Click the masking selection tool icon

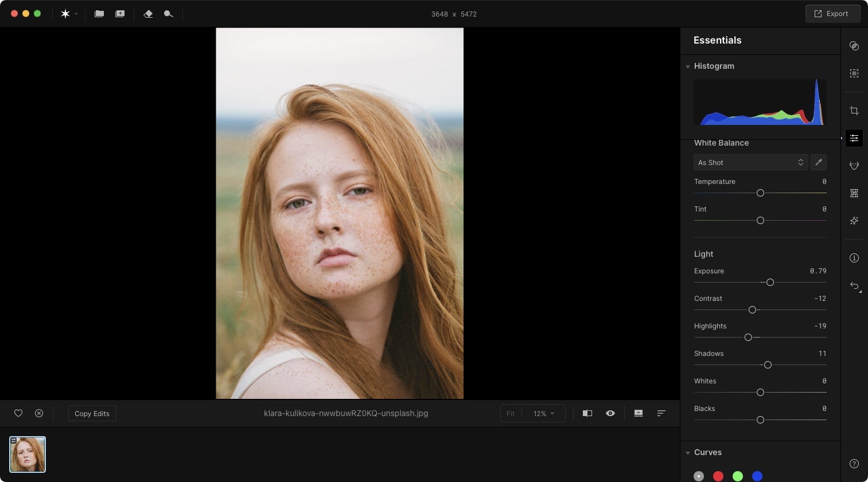(x=854, y=73)
